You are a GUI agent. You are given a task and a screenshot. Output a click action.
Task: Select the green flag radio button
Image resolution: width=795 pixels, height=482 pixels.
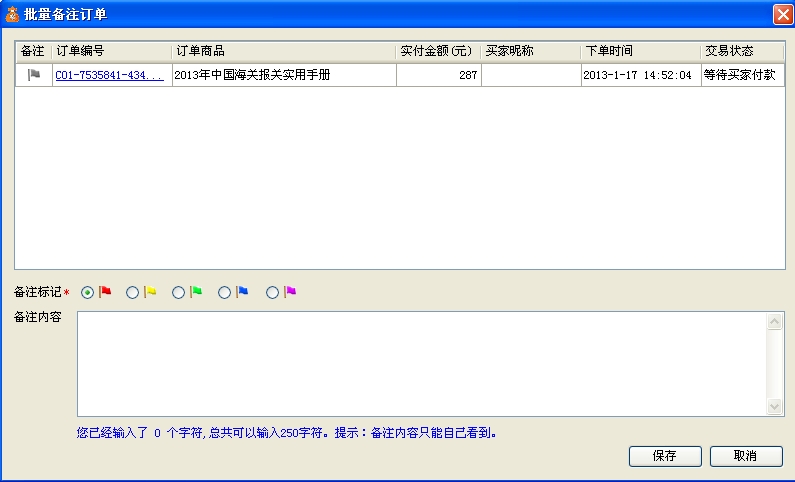click(178, 292)
